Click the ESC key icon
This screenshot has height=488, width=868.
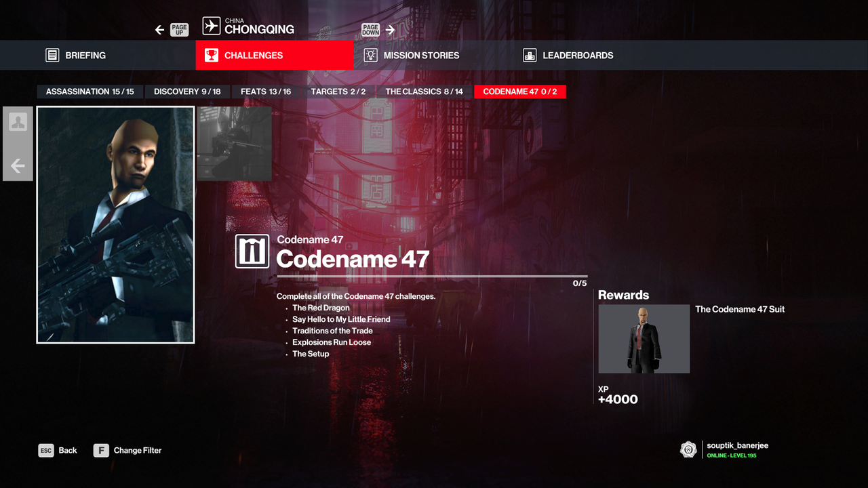(x=46, y=450)
